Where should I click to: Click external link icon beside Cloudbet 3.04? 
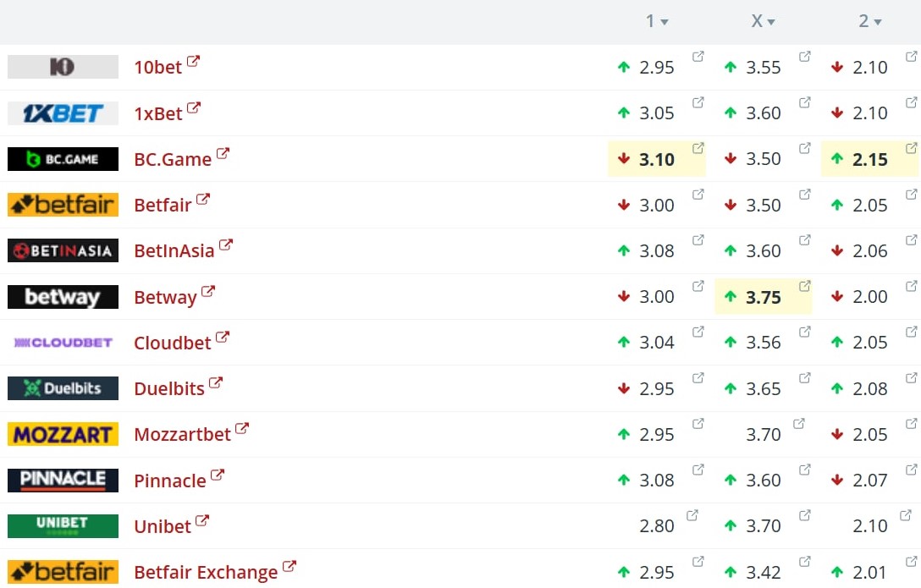click(x=698, y=332)
